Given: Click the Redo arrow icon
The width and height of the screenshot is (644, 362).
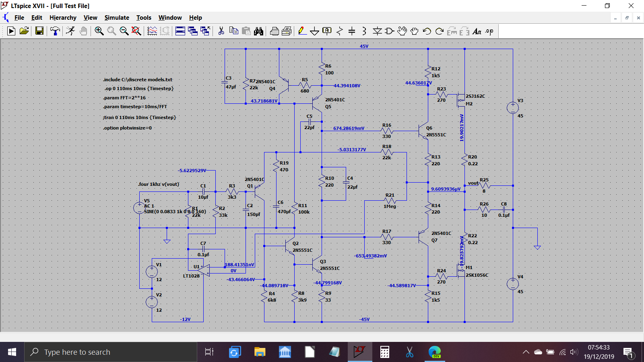Looking at the screenshot, I should pos(440,31).
